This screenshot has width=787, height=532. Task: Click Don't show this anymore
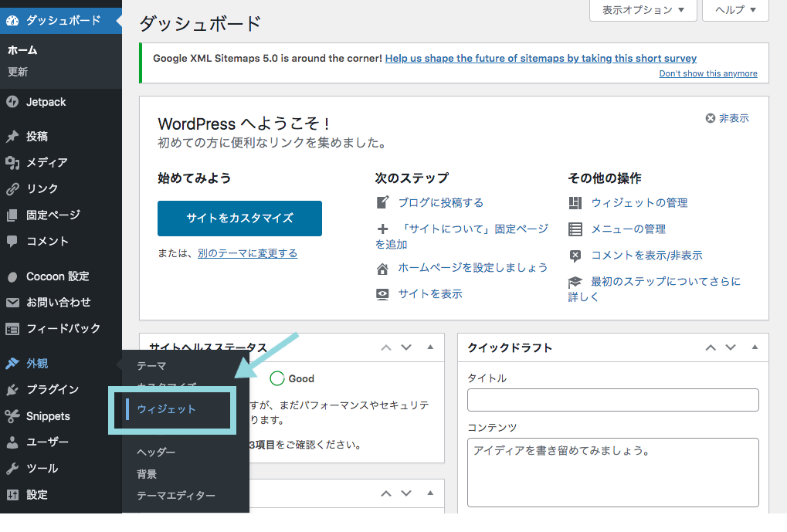pos(708,73)
